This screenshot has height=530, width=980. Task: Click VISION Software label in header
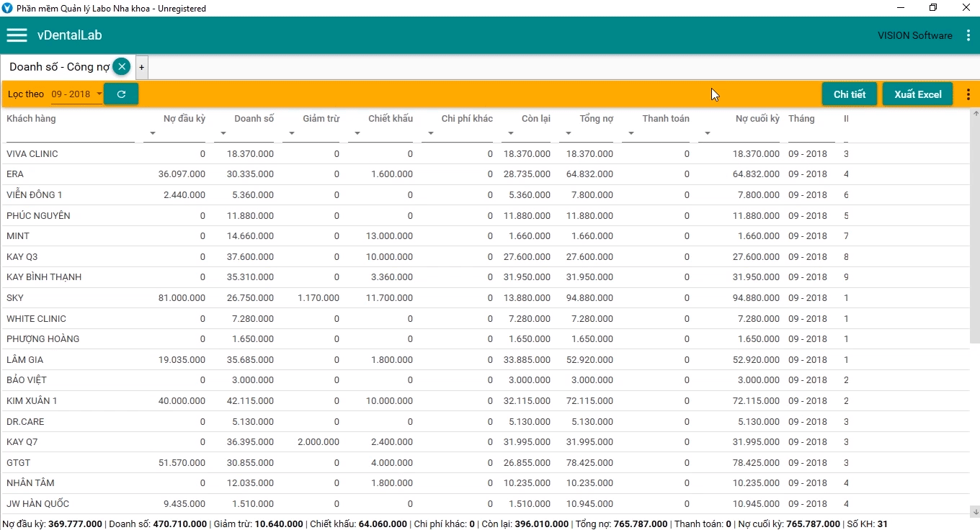[915, 35]
